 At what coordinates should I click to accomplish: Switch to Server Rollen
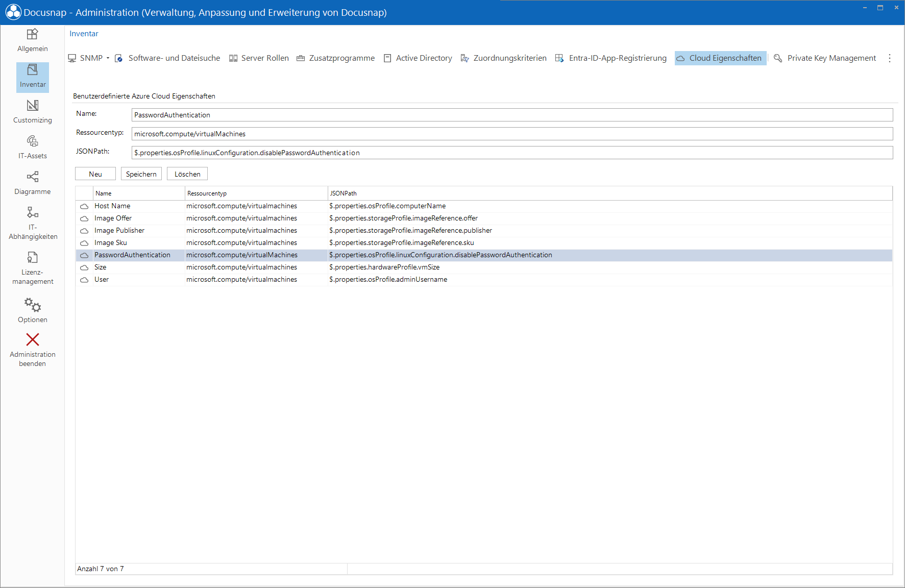(x=259, y=58)
